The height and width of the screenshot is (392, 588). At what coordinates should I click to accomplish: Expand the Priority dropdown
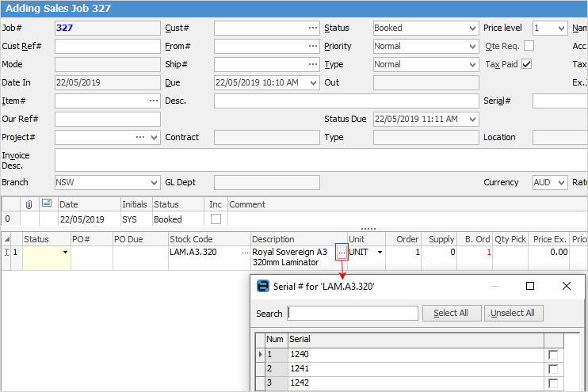(x=472, y=46)
